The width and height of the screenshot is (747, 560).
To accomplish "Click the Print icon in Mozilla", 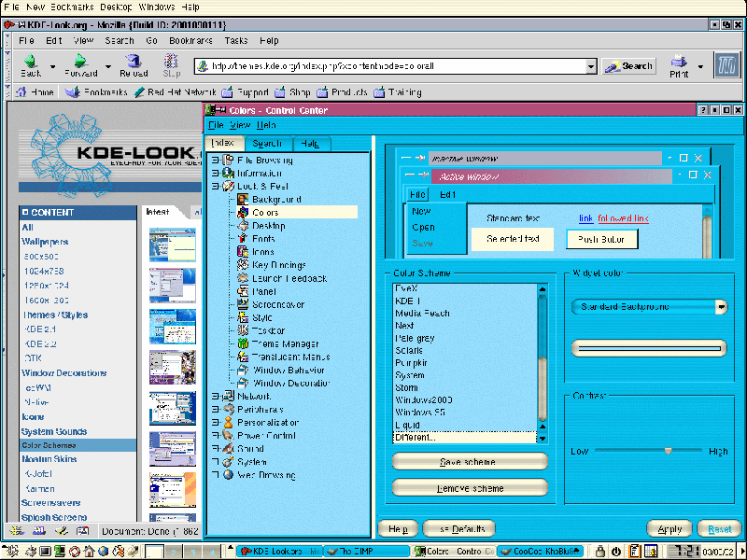I will tap(679, 61).
